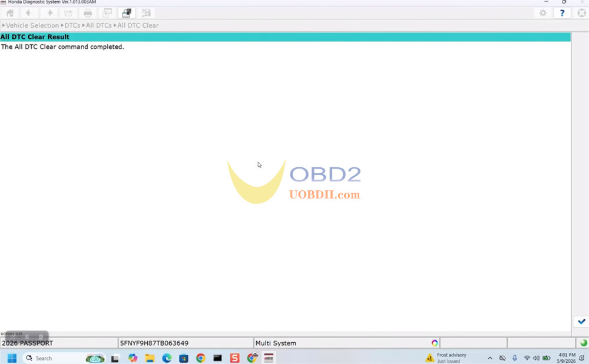The image size is (589, 364).
Task: Go to DTCs breadcrumb
Action: (x=72, y=25)
